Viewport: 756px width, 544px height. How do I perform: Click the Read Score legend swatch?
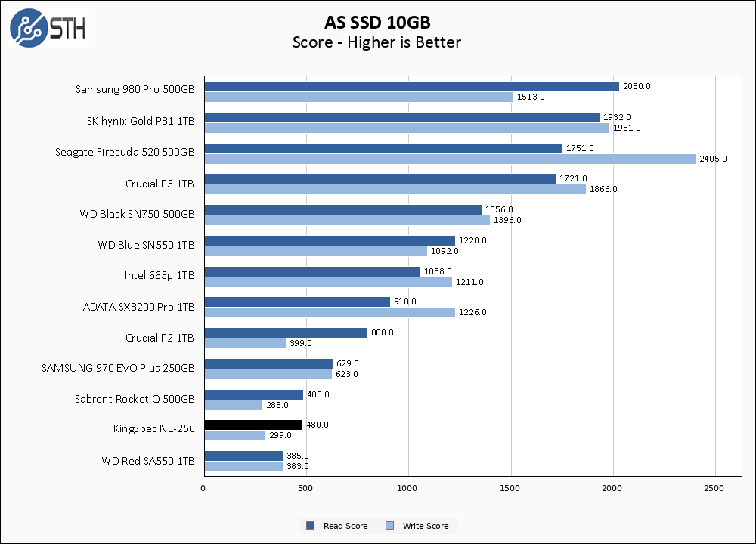coord(311,526)
